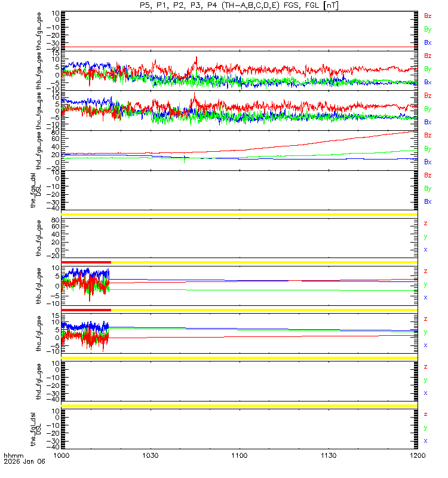This screenshot has width=448, height=478.
Task: Click the 1030 time tick label
Action: pos(151,456)
